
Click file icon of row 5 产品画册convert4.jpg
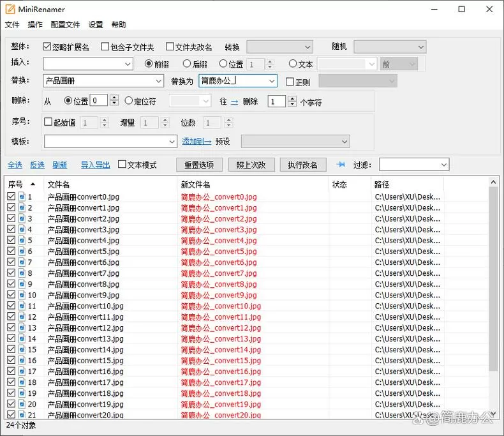point(22,240)
